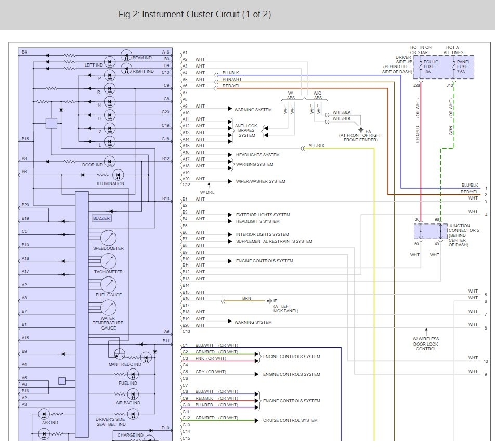
Task: Click the Supplemental Restraints System label
Action: point(274,241)
